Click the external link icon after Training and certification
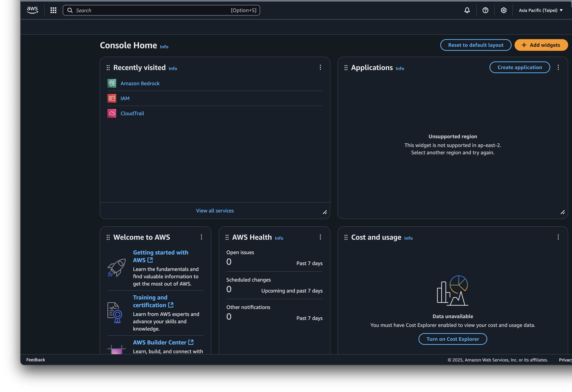The width and height of the screenshot is (572, 392). pyautogui.click(x=171, y=305)
